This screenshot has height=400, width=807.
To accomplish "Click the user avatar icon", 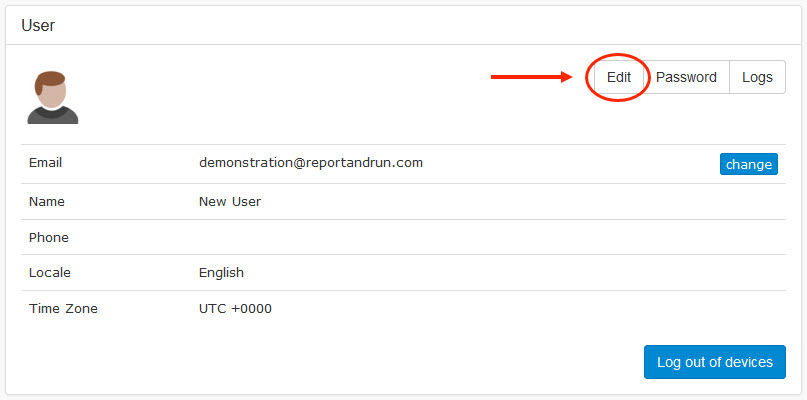I will [53, 98].
